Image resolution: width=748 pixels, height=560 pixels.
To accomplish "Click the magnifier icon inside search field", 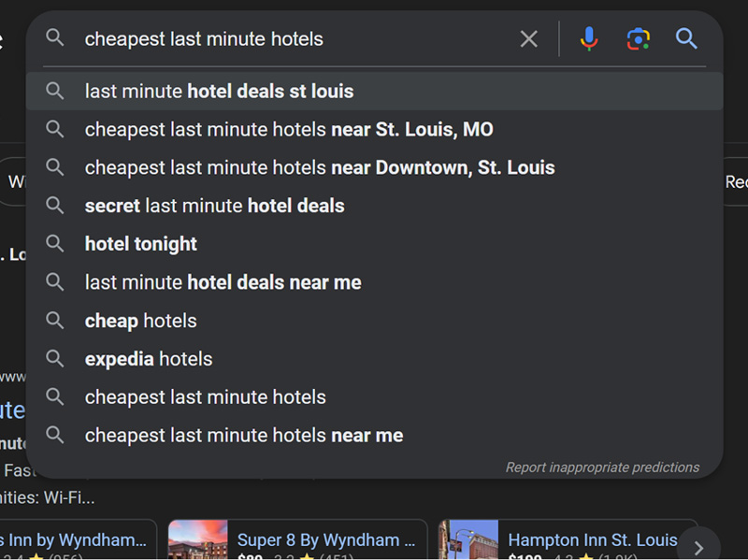I will click(55, 38).
